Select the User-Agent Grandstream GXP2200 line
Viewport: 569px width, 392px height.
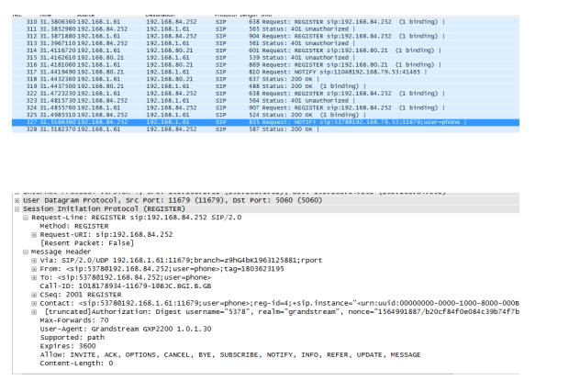(126, 329)
